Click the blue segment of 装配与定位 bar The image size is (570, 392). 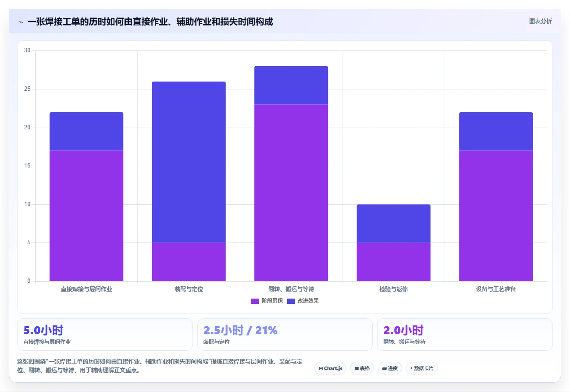pos(189,162)
